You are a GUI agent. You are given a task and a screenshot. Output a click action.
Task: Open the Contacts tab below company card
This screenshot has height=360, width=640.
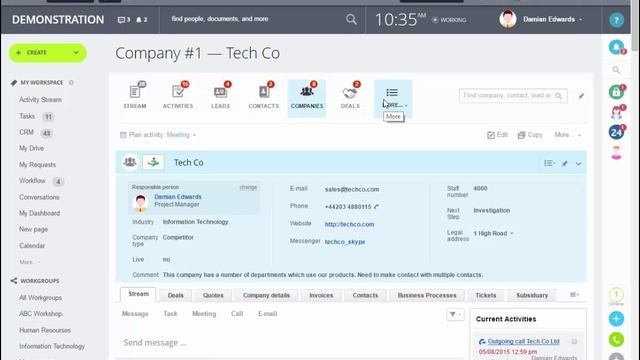(365, 295)
